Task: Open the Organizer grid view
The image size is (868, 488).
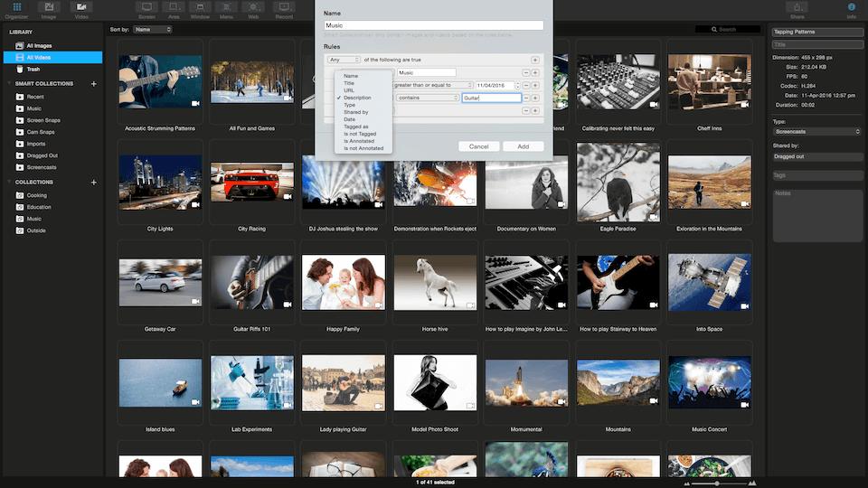Action: pos(17,7)
